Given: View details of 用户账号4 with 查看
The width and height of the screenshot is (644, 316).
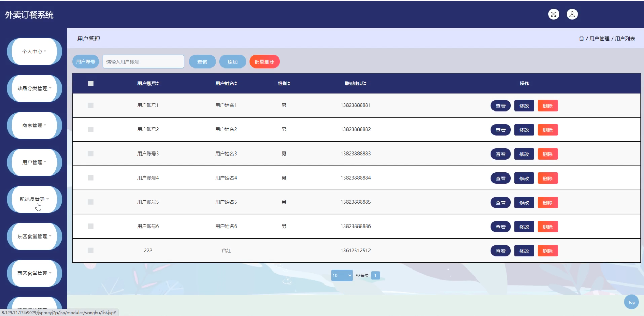Looking at the screenshot, I should pyautogui.click(x=501, y=178).
